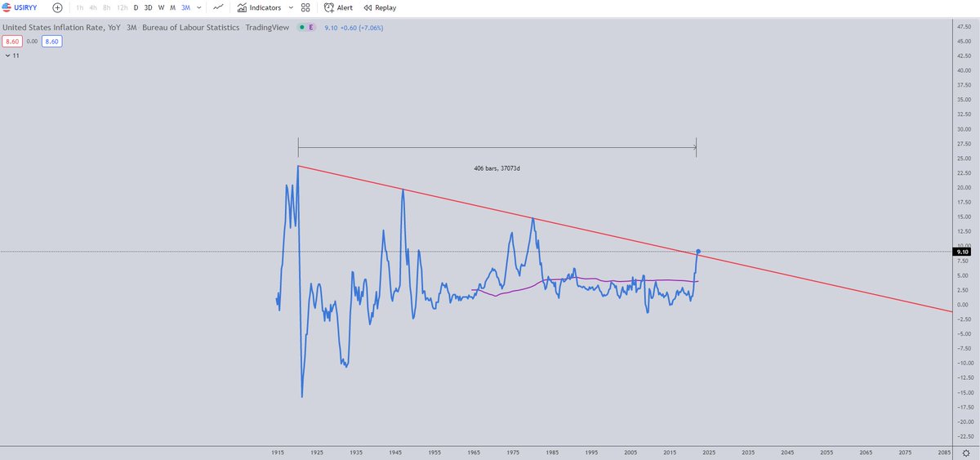Select the 1h timeframe

(79, 7)
